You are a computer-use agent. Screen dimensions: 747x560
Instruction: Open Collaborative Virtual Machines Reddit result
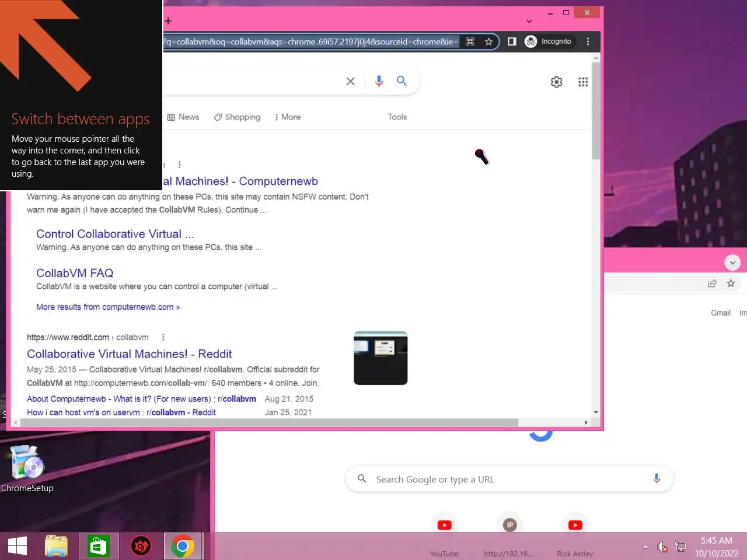coord(129,354)
